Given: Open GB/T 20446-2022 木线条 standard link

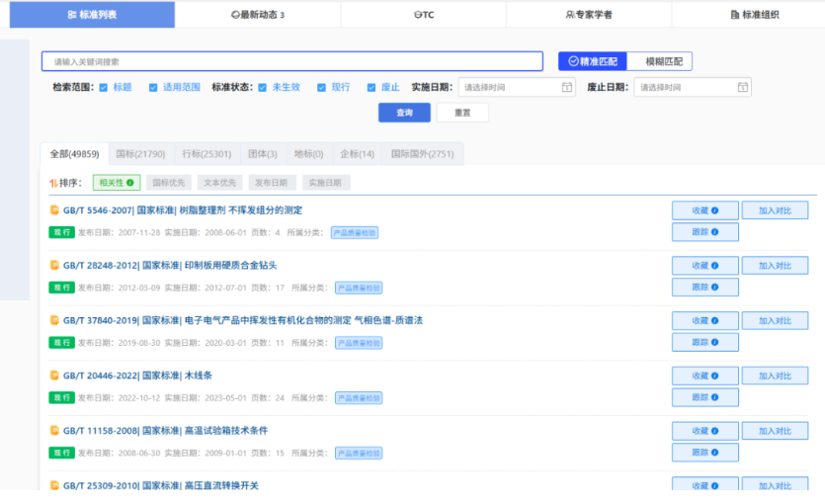Looking at the screenshot, I should click(x=138, y=376).
